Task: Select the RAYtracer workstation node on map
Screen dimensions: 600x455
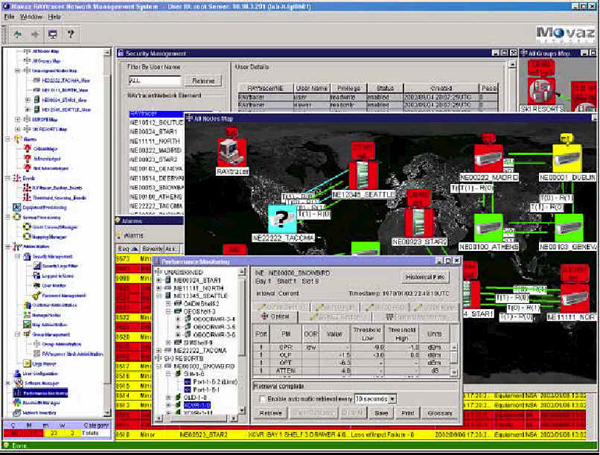Action: 232,153
